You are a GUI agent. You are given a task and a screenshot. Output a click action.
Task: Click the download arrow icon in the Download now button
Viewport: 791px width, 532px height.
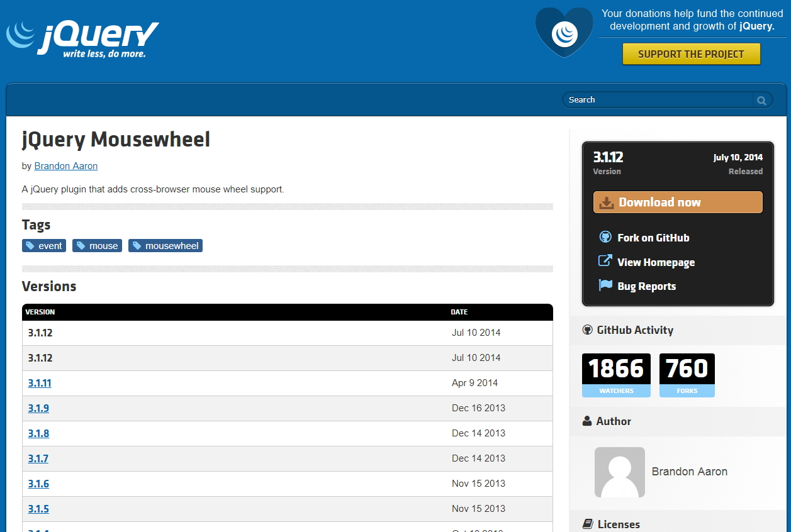pos(606,202)
